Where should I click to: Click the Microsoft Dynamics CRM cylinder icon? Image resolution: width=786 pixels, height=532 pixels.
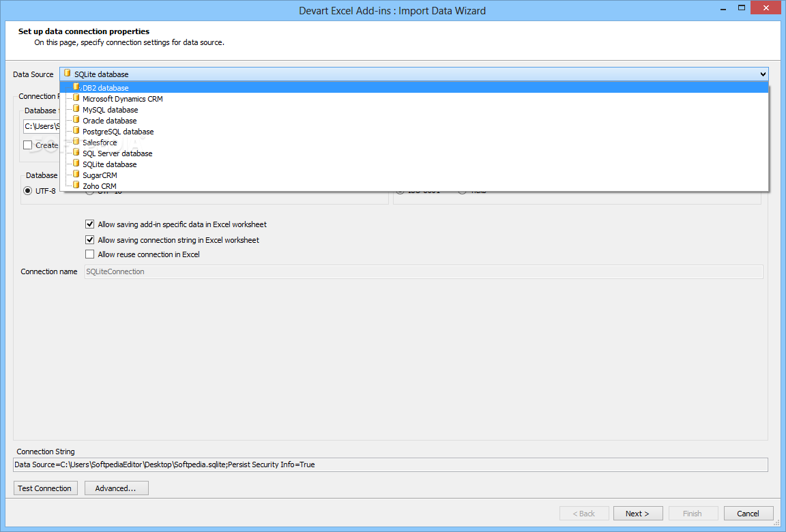point(76,98)
